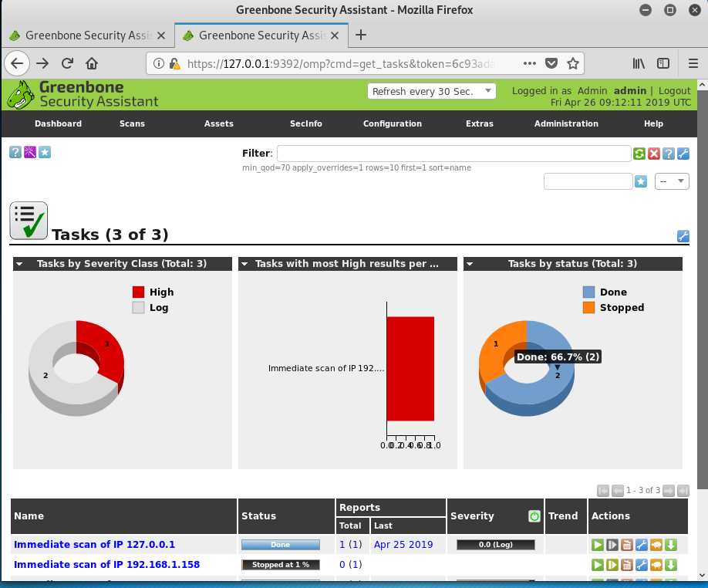The image size is (708, 588).
Task: Open the Refresh every 30 Sec. dropdown
Action: pos(432,91)
